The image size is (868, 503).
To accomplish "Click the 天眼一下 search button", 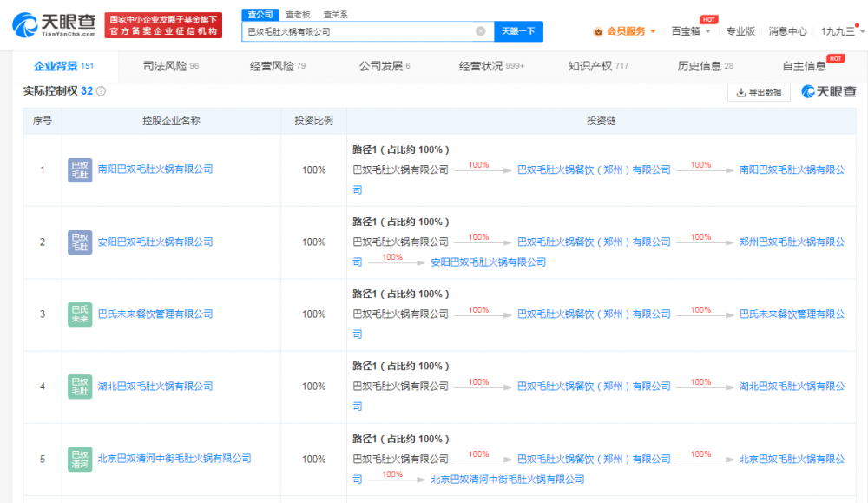I will point(518,31).
